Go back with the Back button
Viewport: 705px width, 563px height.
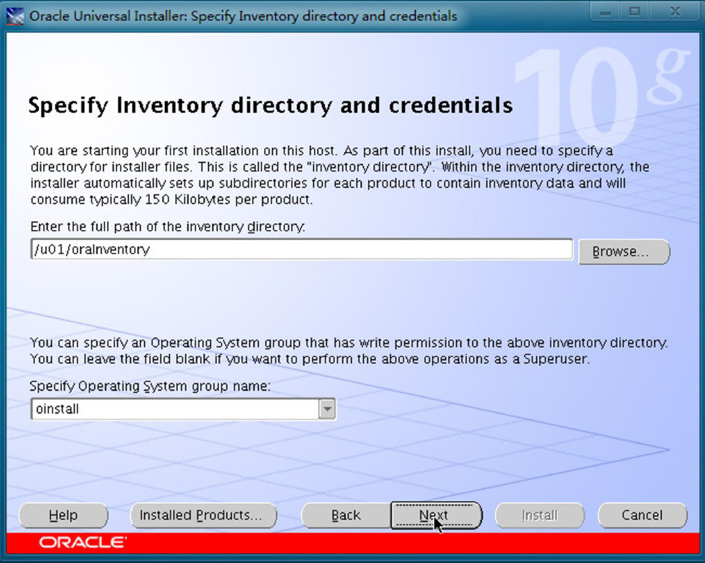click(x=346, y=515)
